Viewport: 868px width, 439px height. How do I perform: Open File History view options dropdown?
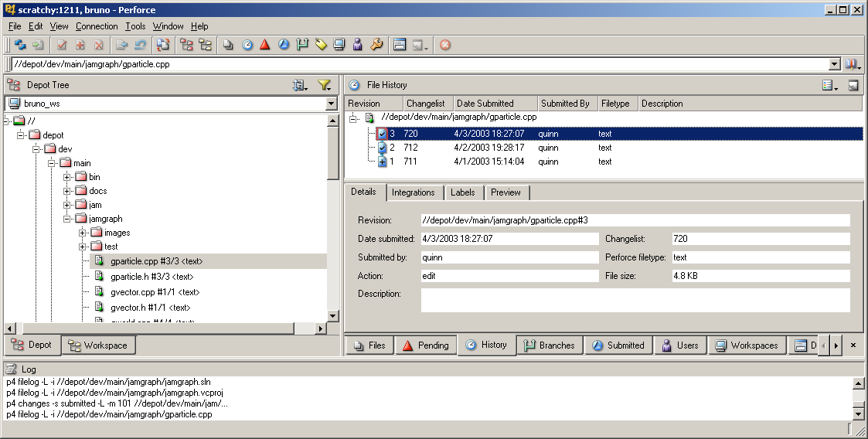830,85
